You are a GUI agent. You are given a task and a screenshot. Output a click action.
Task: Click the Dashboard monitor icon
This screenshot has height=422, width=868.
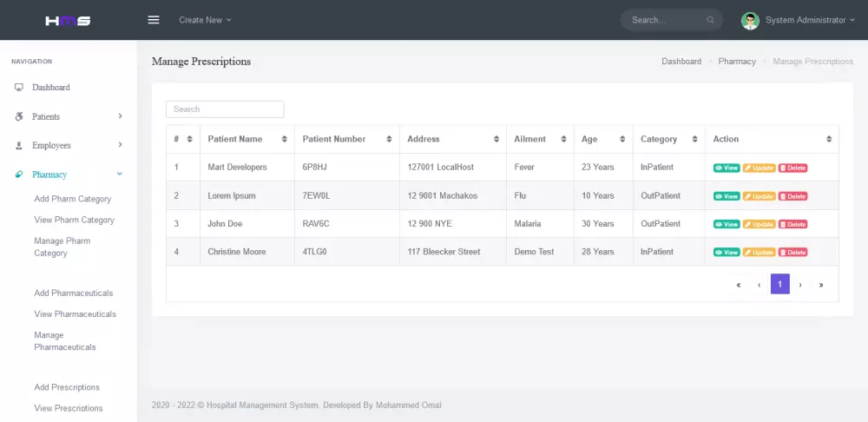tap(19, 88)
